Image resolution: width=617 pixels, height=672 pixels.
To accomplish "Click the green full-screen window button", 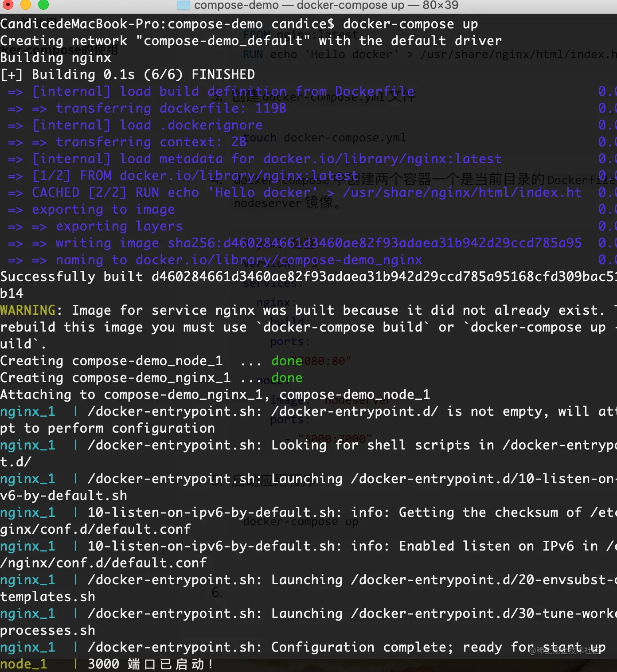I will click(43, 5).
